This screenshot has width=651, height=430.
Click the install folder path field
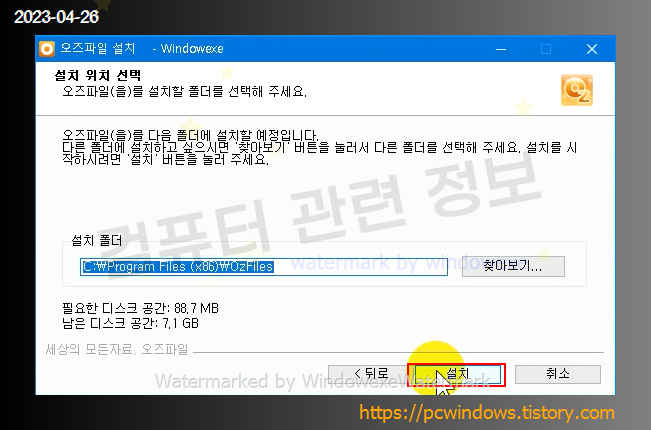264,266
